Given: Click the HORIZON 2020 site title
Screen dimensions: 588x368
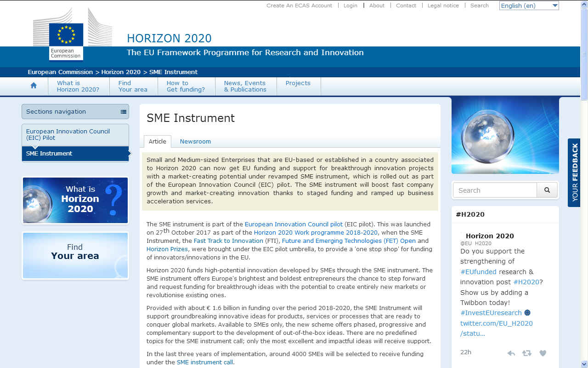Looking at the screenshot, I should click(169, 39).
